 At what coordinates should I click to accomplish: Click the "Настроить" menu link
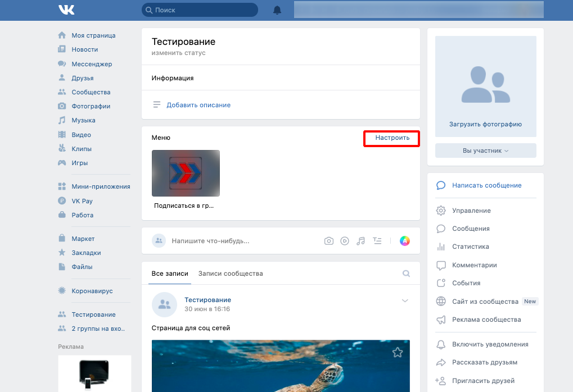(x=392, y=138)
